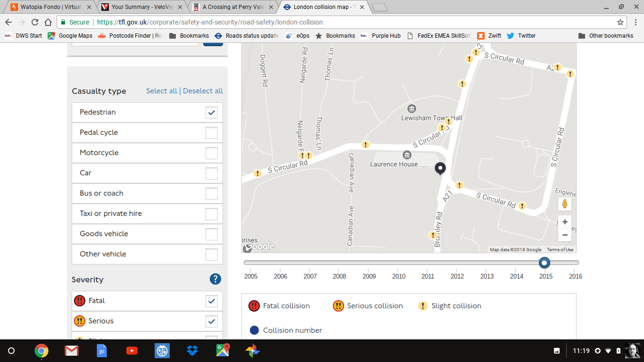Click the Select all link
The width and height of the screenshot is (644, 362).
coord(162,91)
